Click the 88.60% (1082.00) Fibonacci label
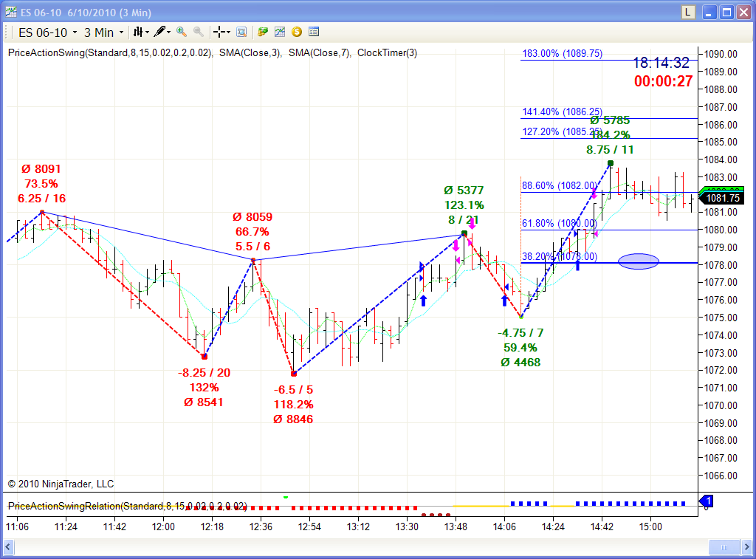The width and height of the screenshot is (756, 559). click(560, 185)
